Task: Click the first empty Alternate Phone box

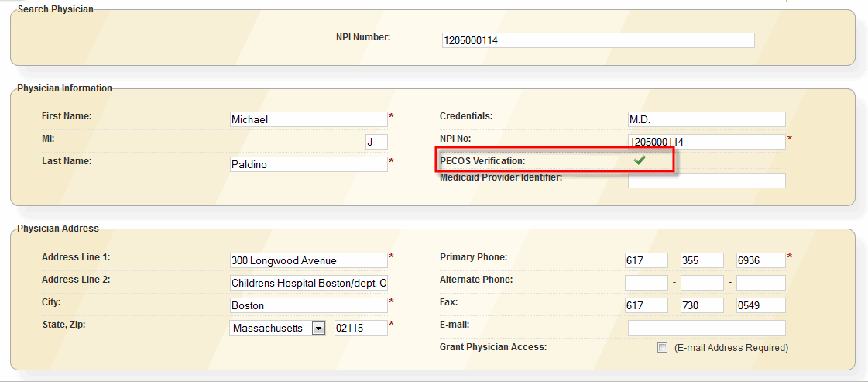Action: 647,283
